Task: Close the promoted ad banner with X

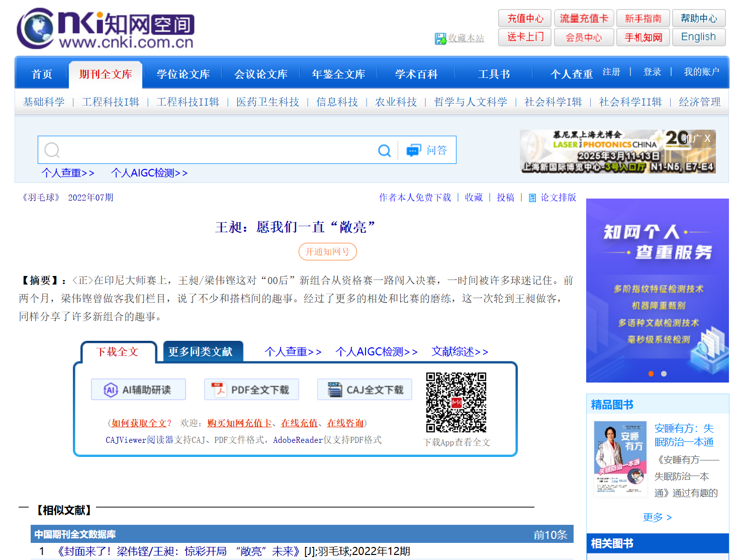Action: [x=707, y=138]
